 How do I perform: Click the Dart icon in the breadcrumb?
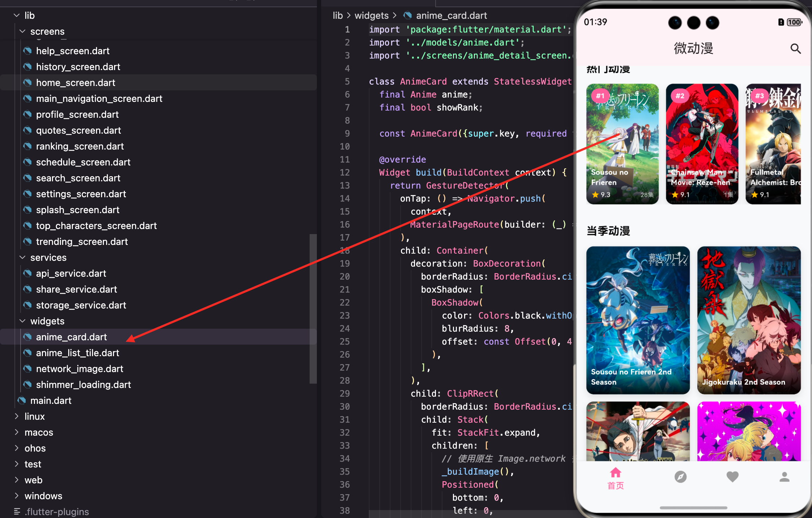[x=407, y=16]
